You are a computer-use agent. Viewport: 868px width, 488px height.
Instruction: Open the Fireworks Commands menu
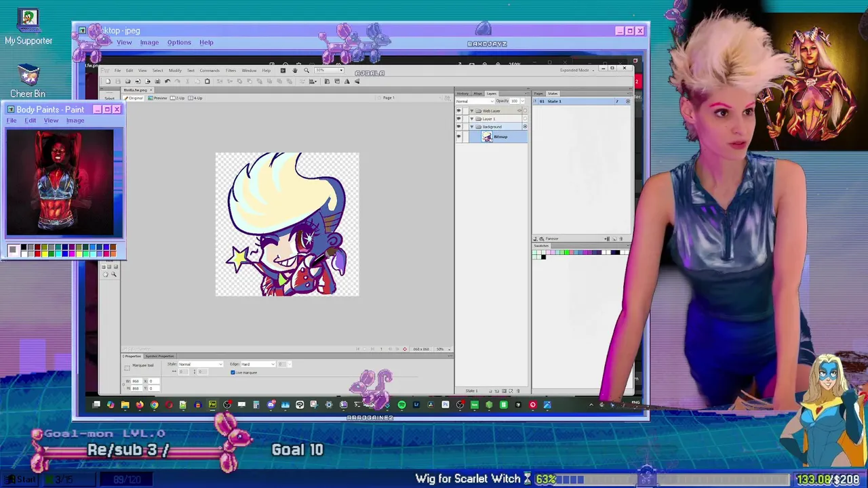pyautogui.click(x=210, y=70)
